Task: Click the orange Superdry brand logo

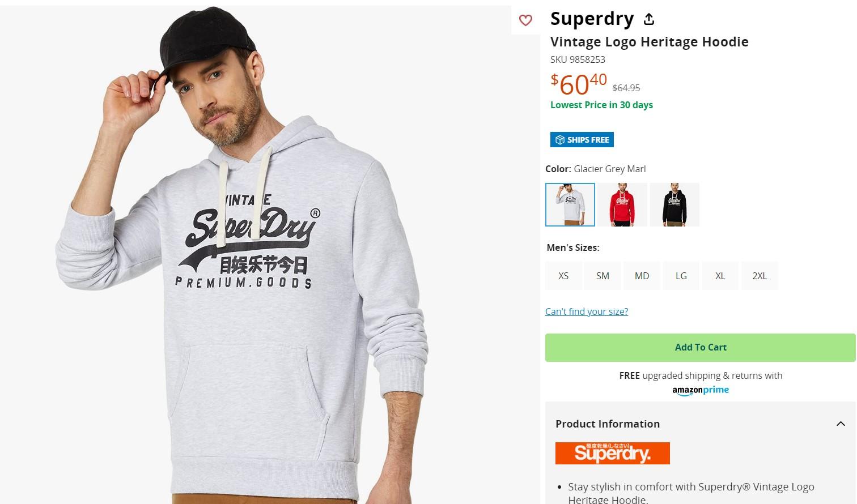Action: pyautogui.click(x=612, y=453)
